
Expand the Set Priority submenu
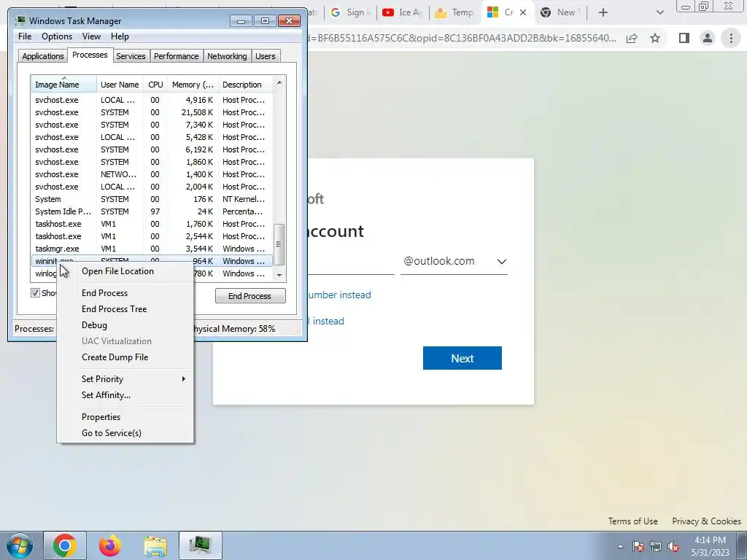tap(125, 379)
